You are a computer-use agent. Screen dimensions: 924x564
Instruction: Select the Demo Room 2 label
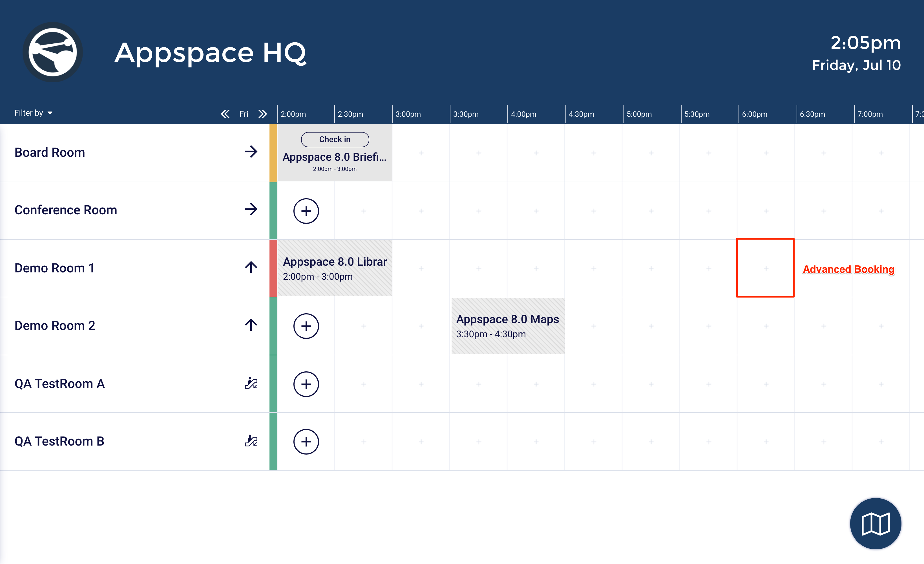tap(55, 325)
